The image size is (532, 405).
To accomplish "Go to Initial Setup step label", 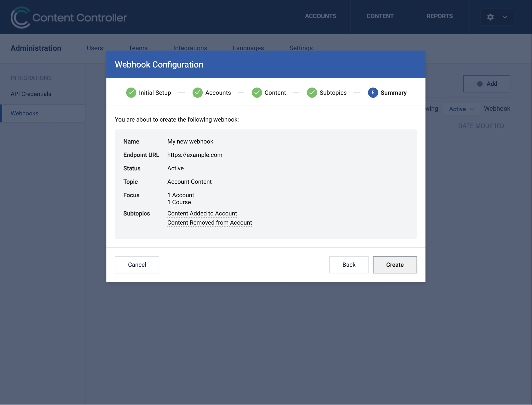I will click(x=155, y=92).
